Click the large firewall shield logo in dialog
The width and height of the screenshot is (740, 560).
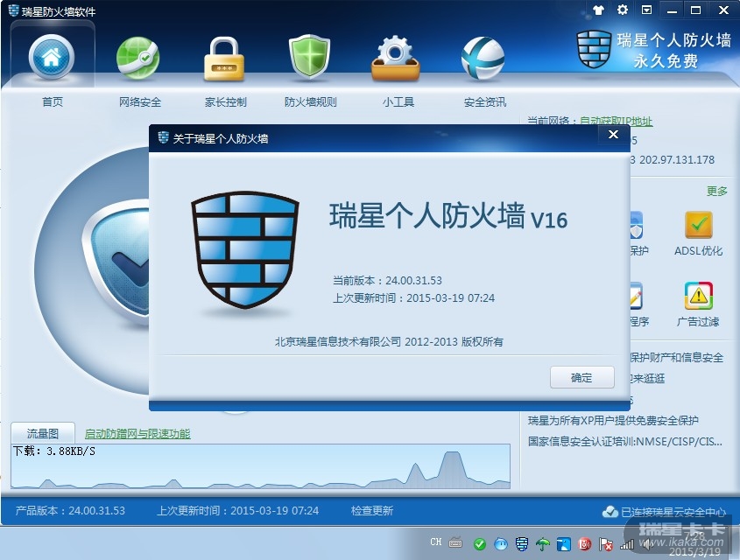tap(245, 250)
